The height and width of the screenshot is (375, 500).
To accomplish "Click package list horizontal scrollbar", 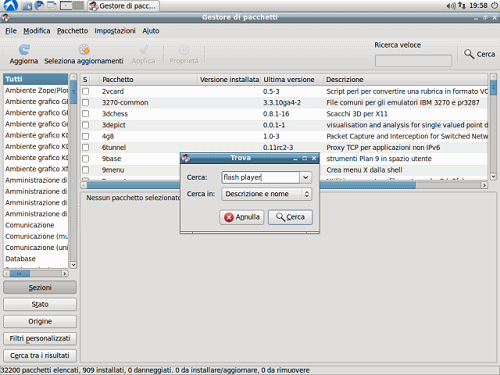I will pos(284,185).
